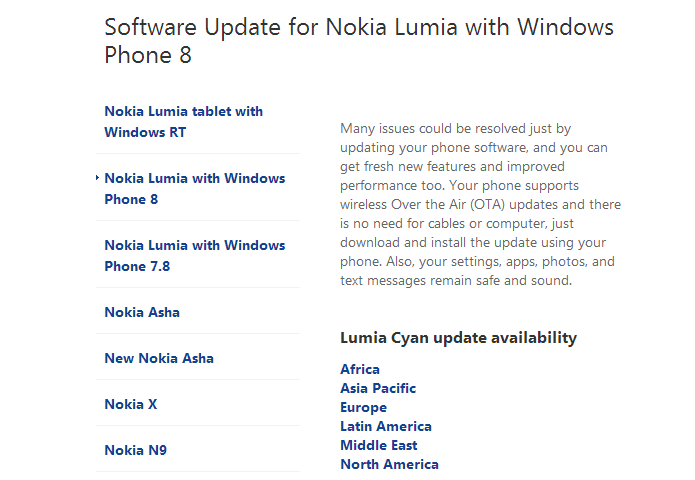695x480 pixels.
Task: Select Nokia Lumia with Windows Phone 8
Action: [x=195, y=188]
